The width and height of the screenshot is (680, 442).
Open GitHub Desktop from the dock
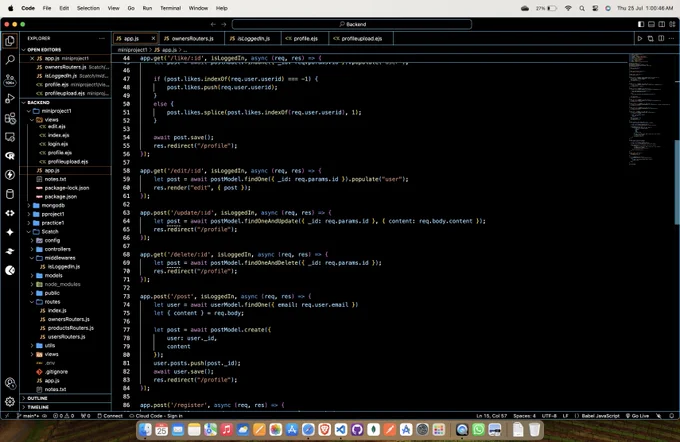tap(357, 430)
